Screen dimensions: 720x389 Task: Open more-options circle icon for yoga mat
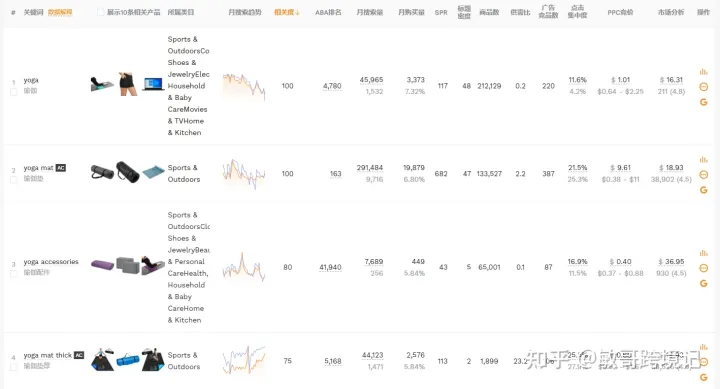pos(703,175)
